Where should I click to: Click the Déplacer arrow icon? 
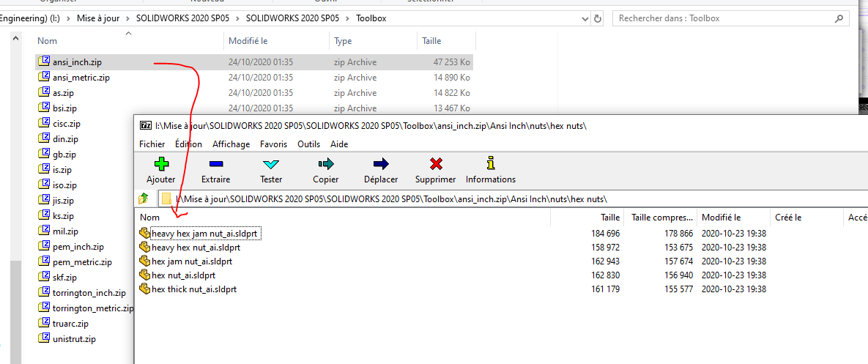coord(381,164)
